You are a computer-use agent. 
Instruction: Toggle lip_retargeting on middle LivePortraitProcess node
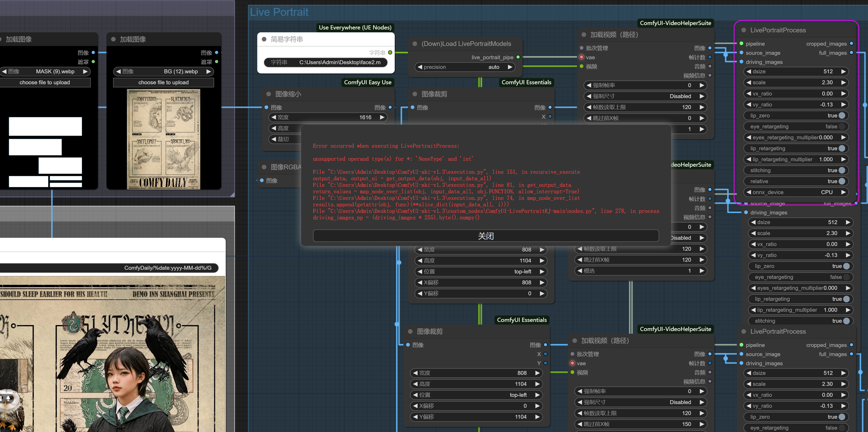(x=801, y=299)
